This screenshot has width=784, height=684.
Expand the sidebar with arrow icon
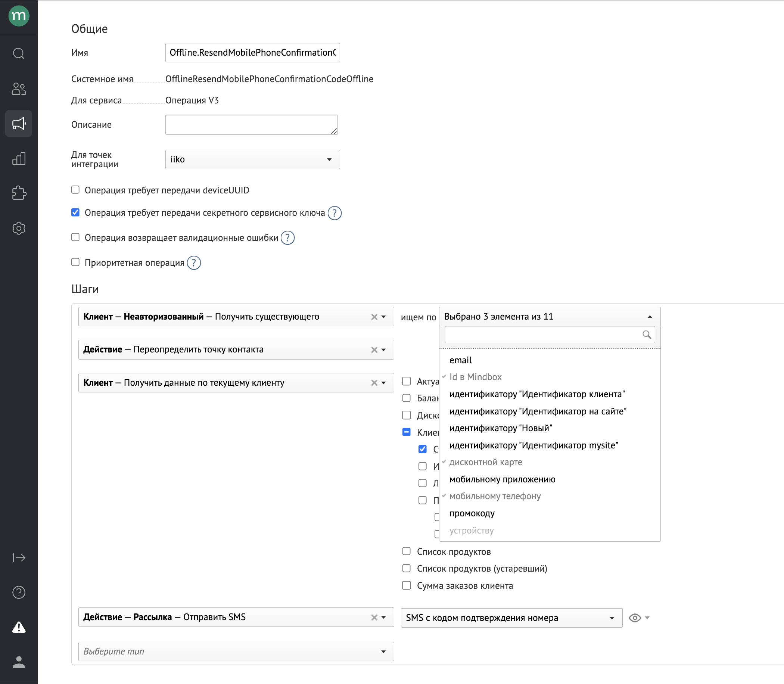[19, 558]
